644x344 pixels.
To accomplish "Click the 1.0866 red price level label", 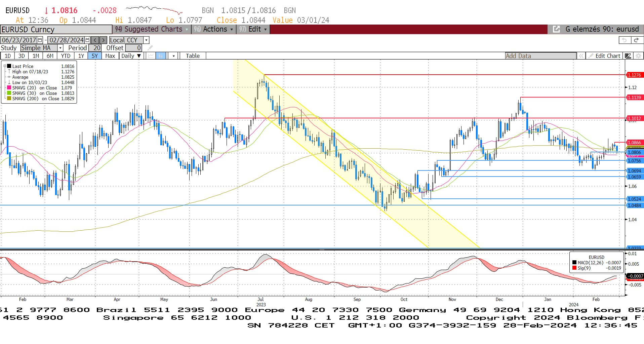I will (x=634, y=142).
